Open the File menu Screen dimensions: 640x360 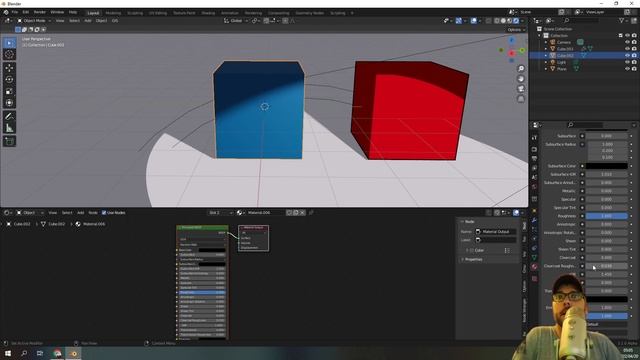(x=15, y=12)
